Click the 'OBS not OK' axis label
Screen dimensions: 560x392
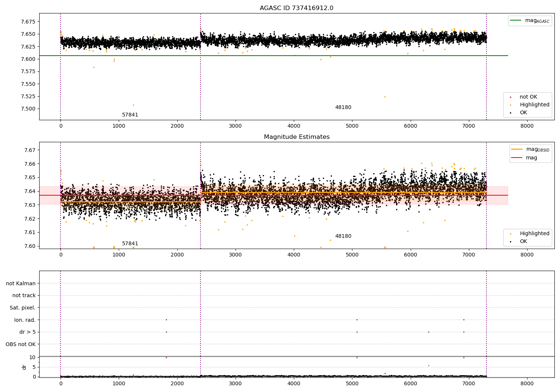[x=21, y=344]
